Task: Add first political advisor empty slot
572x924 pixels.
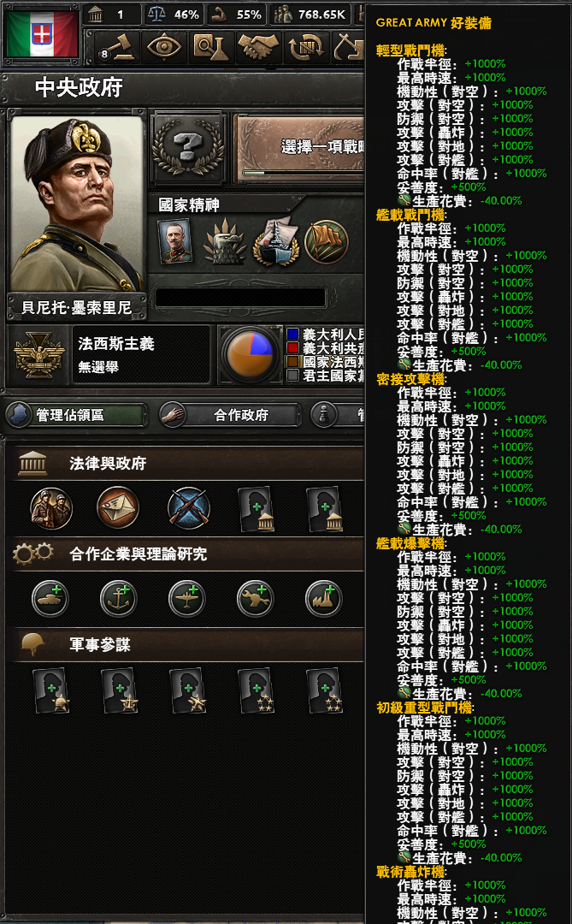Action: tap(257, 508)
